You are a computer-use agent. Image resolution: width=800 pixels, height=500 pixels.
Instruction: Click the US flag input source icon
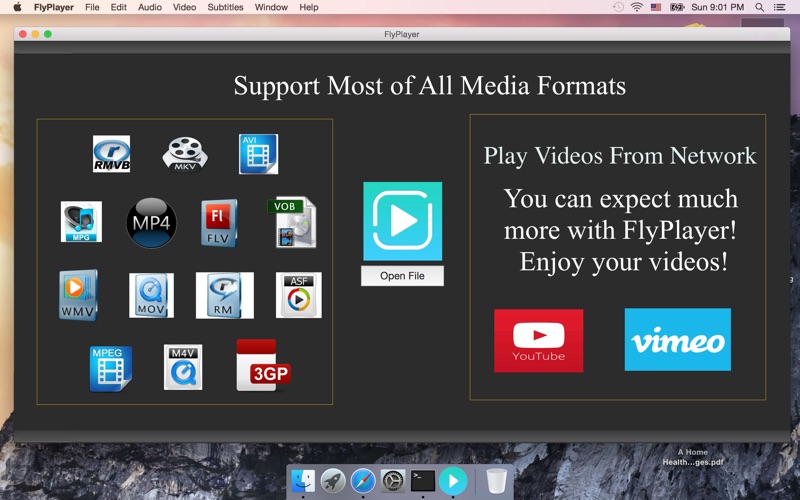656,7
